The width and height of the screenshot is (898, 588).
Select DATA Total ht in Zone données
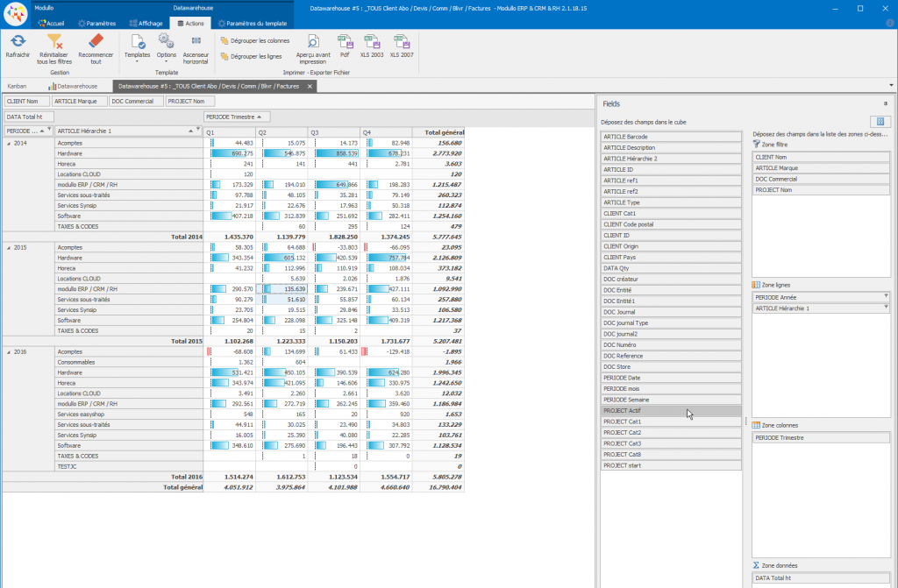pyautogui.click(x=821, y=577)
